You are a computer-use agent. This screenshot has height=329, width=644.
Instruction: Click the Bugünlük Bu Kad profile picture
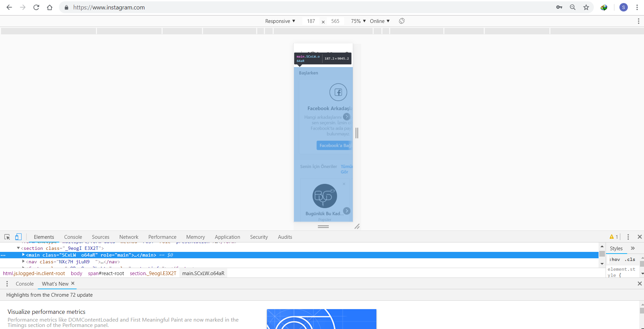tap(325, 196)
